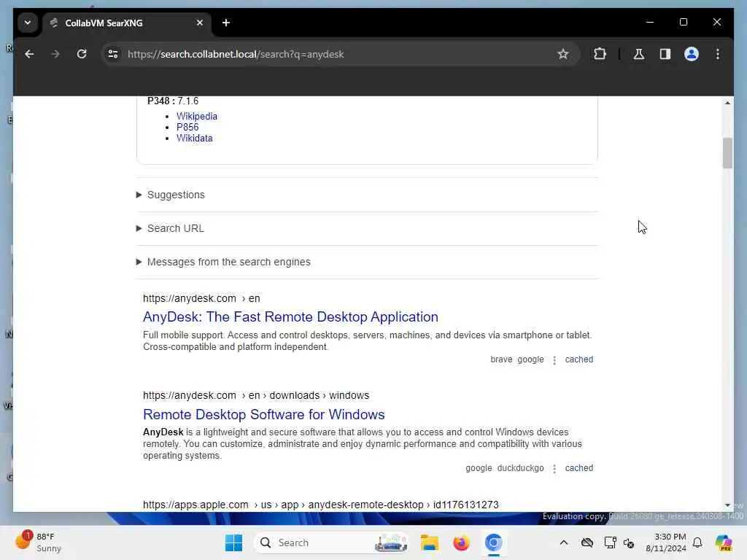Open File Explorer from the taskbar
Viewport: 747px width, 560px height.
429,542
